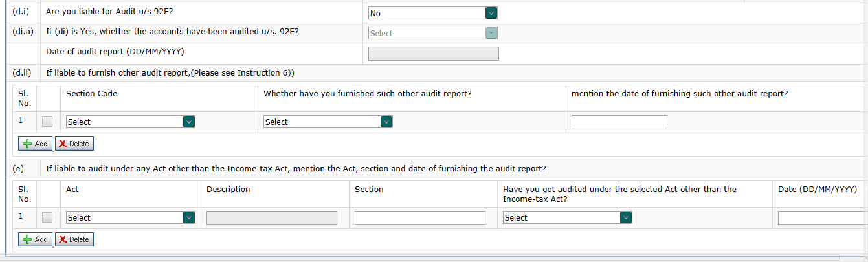The width and height of the screenshot is (868, 262).
Task: Expand 'Have you got audited' Select dropdown
Action: [566, 218]
